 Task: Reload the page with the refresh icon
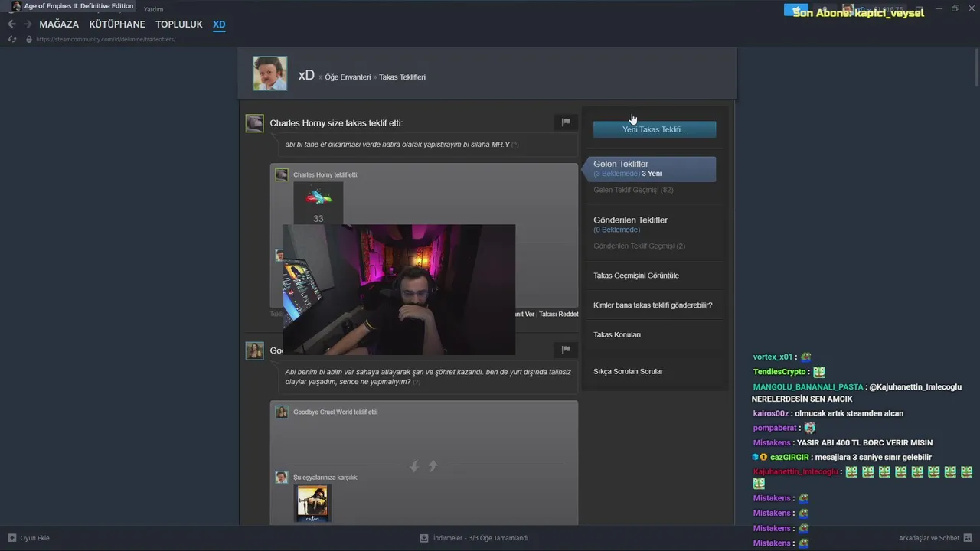12,39
